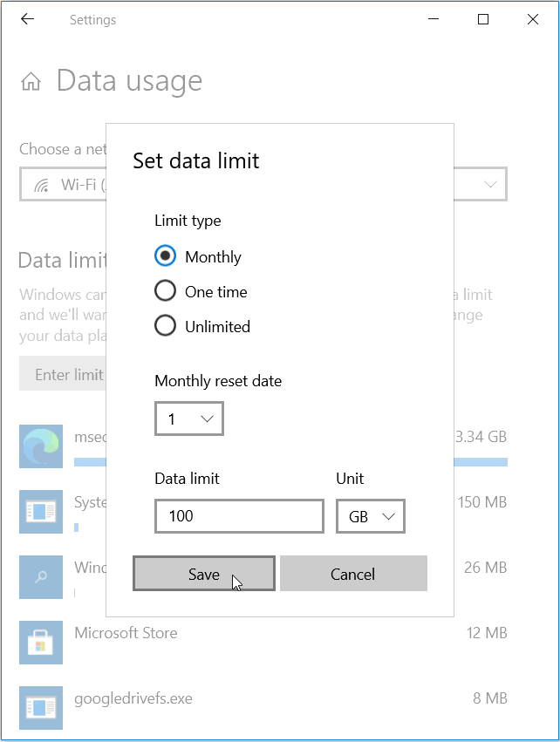Select the Unlimited limit type
Screen dimensions: 560x742
click(165, 325)
